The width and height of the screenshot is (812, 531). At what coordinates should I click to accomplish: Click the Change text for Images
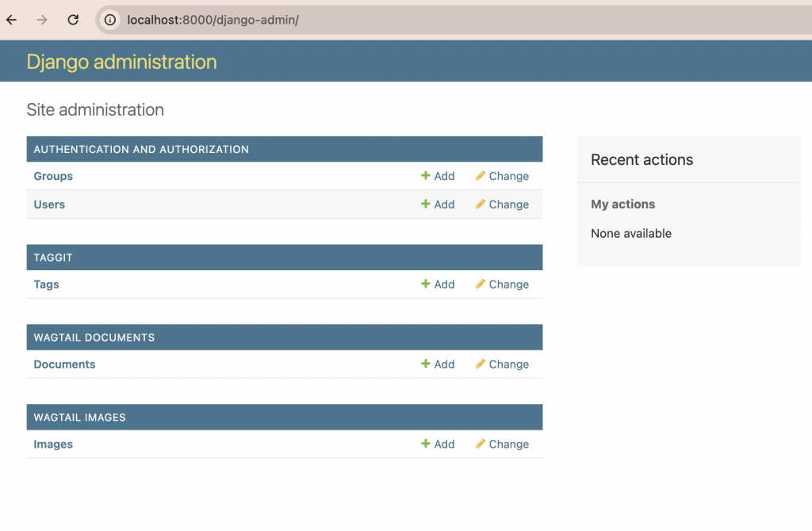point(509,444)
